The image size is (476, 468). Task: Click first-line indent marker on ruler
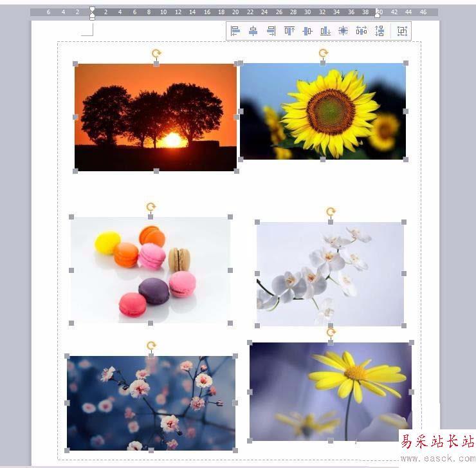(x=92, y=10)
